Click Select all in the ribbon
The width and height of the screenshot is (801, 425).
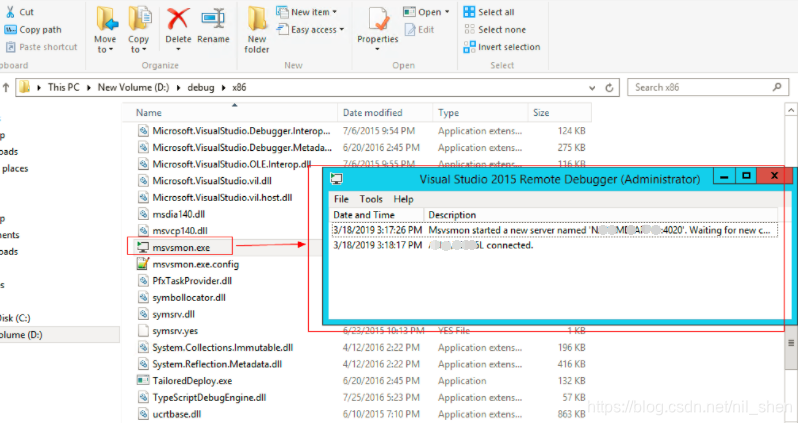click(489, 12)
